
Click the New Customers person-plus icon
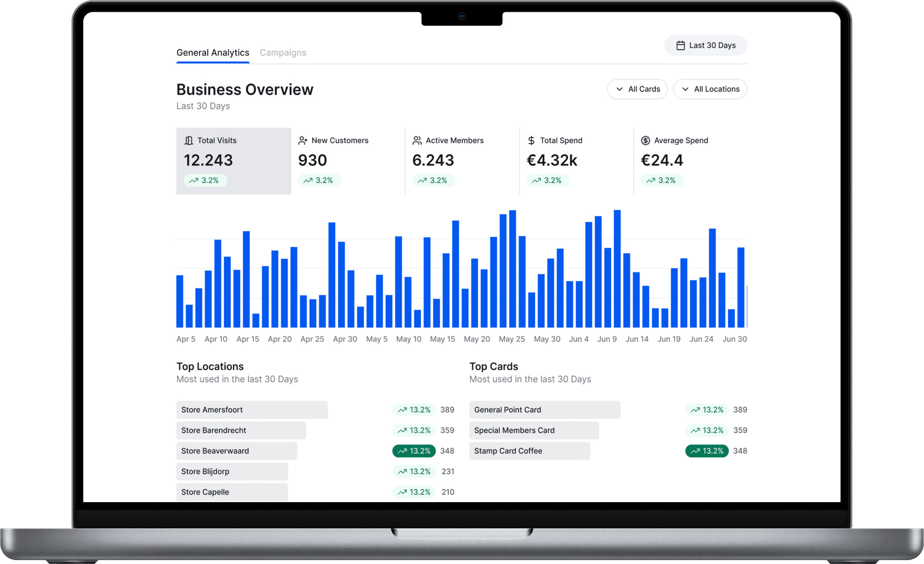click(x=303, y=141)
